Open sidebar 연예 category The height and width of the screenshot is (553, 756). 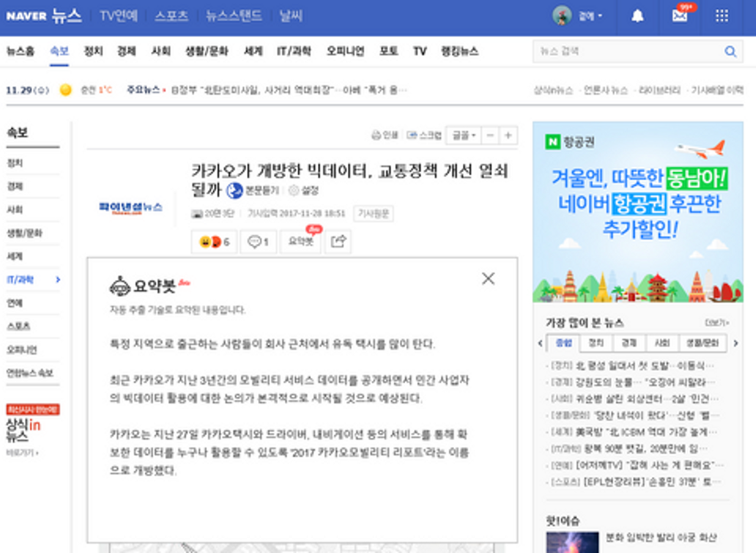(15, 303)
